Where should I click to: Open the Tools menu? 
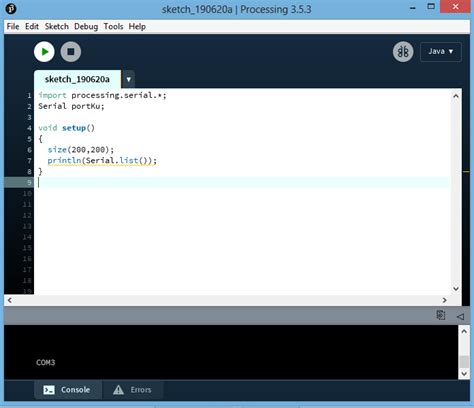(113, 26)
